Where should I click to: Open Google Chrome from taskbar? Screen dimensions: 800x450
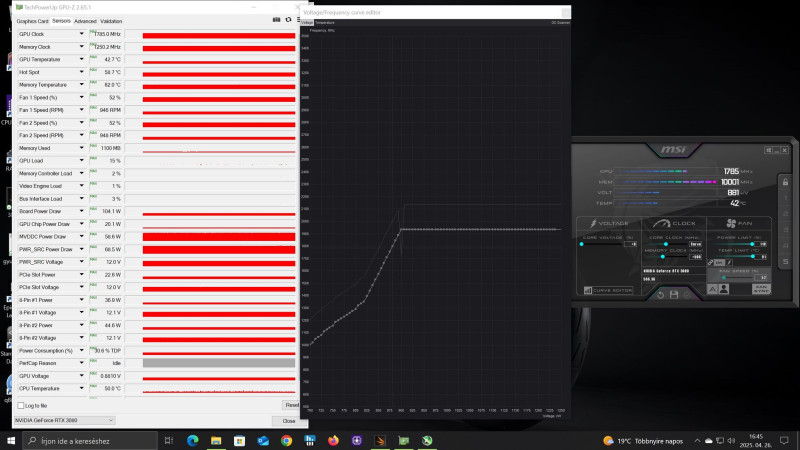click(x=286, y=441)
